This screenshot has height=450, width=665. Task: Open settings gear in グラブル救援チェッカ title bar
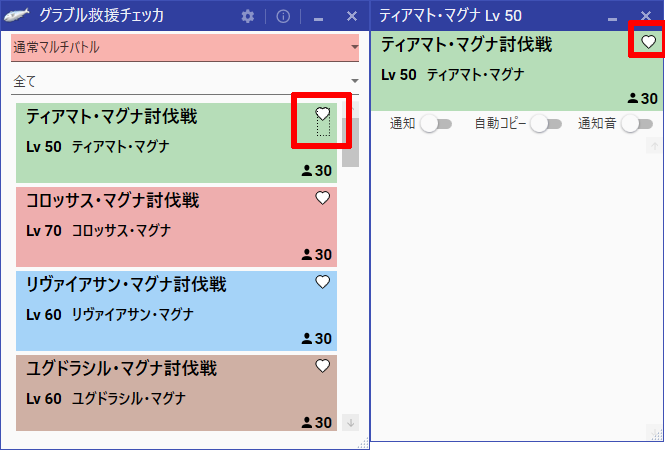tap(248, 16)
